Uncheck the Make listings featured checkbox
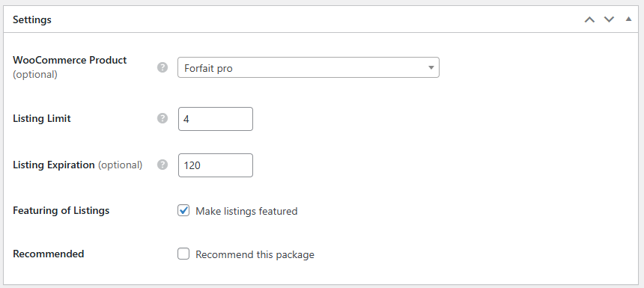 (183, 211)
